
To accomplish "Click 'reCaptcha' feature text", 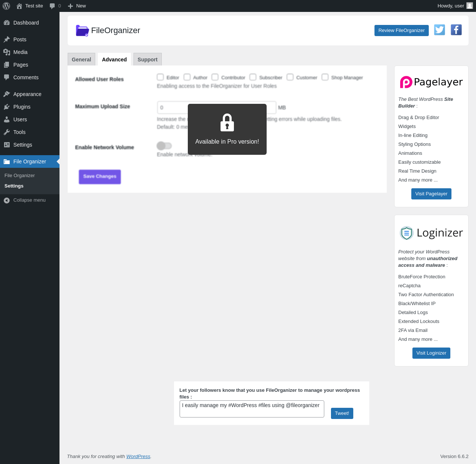I will 409,286.
